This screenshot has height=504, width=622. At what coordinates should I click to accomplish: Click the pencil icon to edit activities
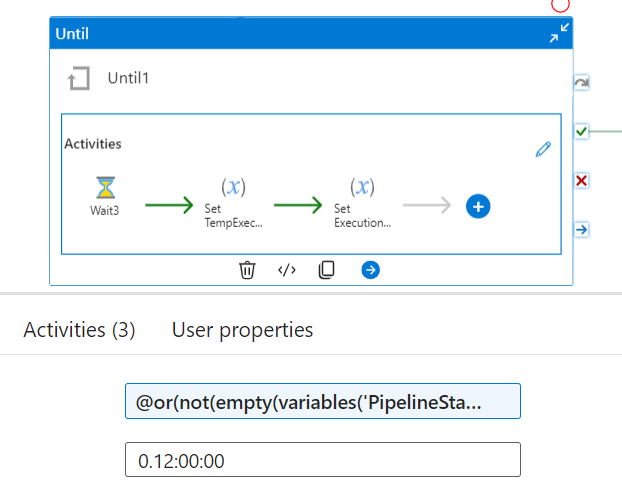pos(543,149)
